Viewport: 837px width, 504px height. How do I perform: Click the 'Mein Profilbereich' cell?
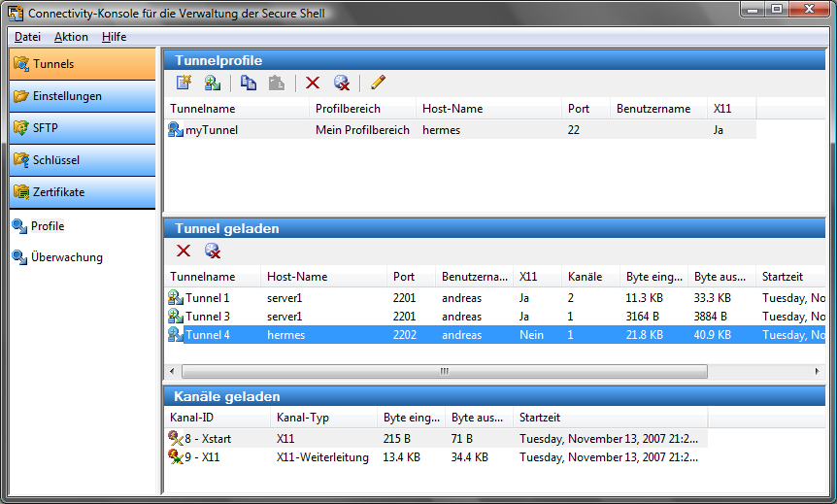coord(362,130)
